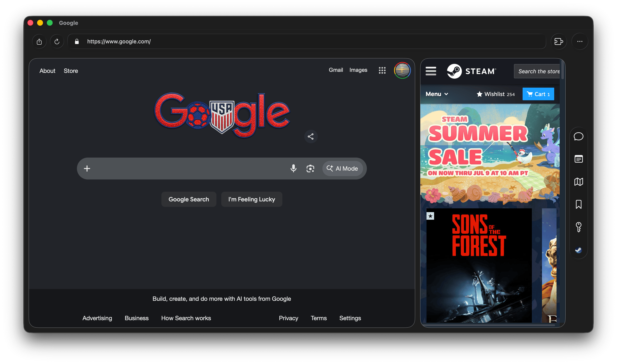Open the Google account profile avatar
The height and width of the screenshot is (364, 617).
click(402, 70)
